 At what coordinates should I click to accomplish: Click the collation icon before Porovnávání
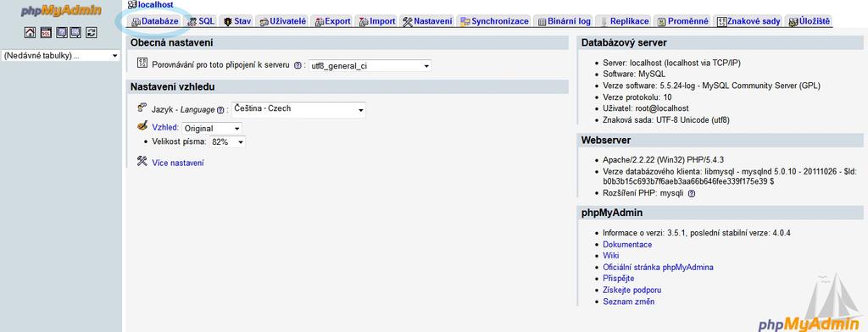pyautogui.click(x=142, y=63)
